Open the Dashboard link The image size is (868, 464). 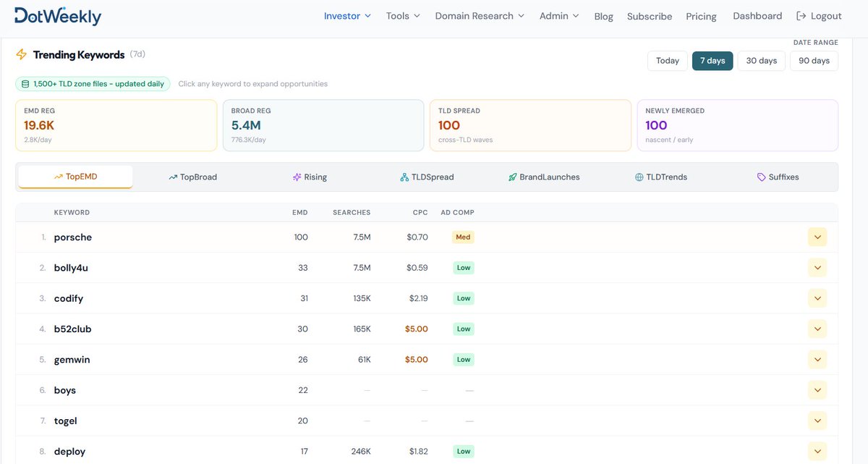(757, 16)
